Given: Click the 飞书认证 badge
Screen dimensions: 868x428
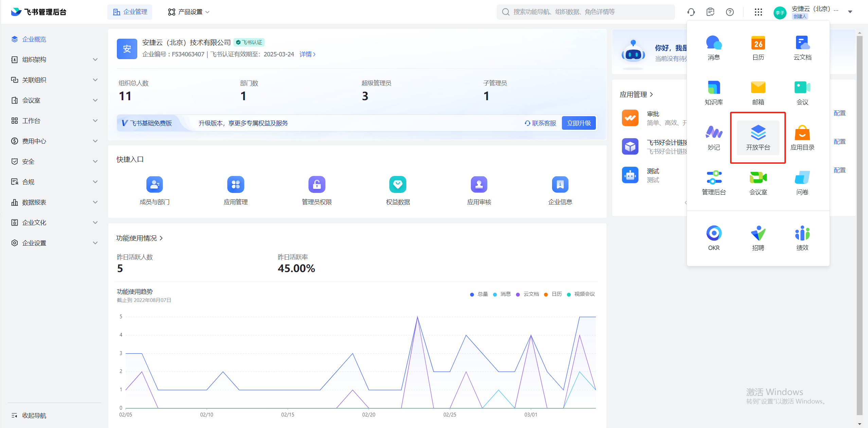Looking at the screenshot, I should pyautogui.click(x=249, y=42).
